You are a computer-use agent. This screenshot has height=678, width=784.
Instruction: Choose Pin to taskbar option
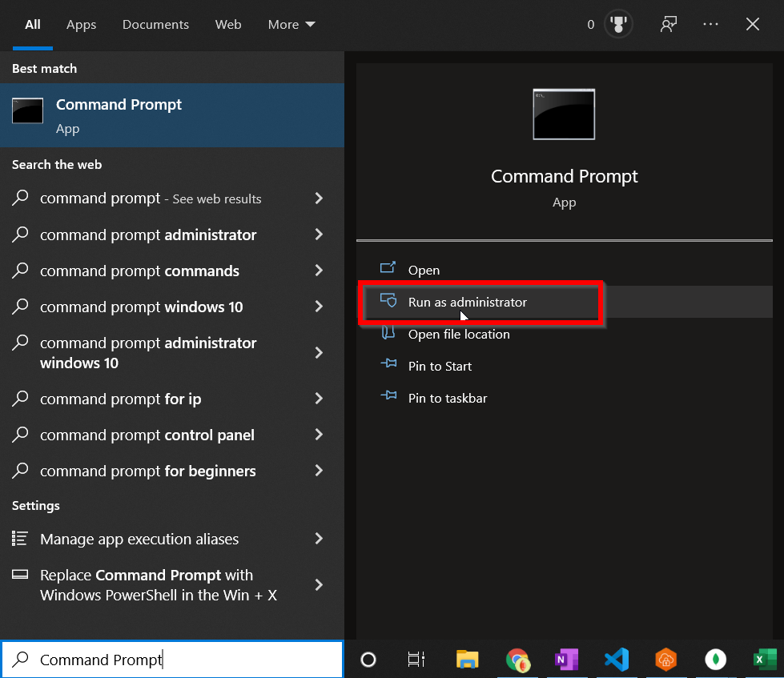point(448,398)
